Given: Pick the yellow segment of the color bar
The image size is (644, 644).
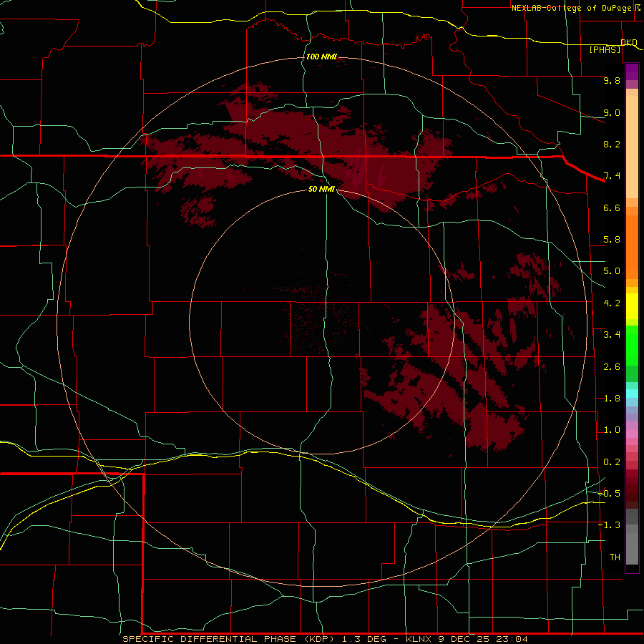Looking at the screenshot, I should (x=632, y=306).
